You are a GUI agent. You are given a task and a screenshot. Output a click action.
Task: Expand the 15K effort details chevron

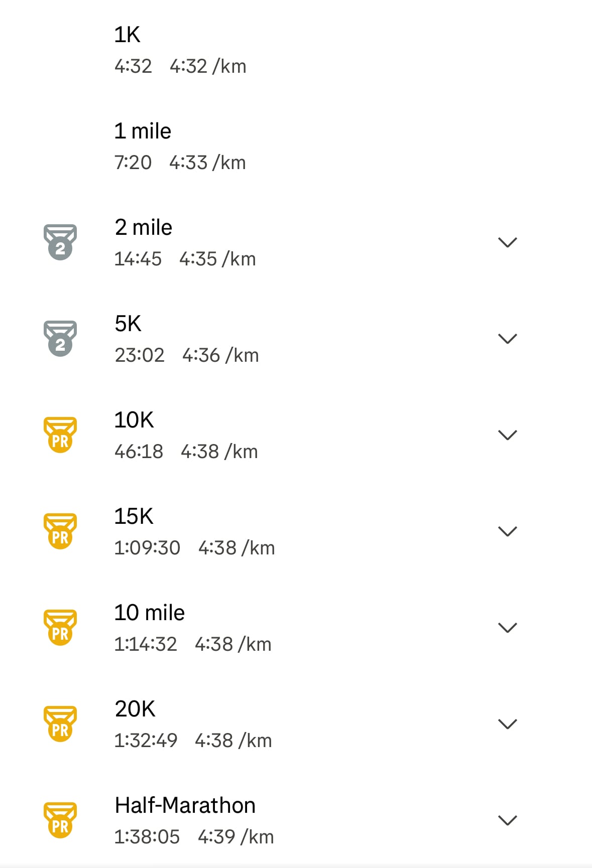tap(507, 532)
